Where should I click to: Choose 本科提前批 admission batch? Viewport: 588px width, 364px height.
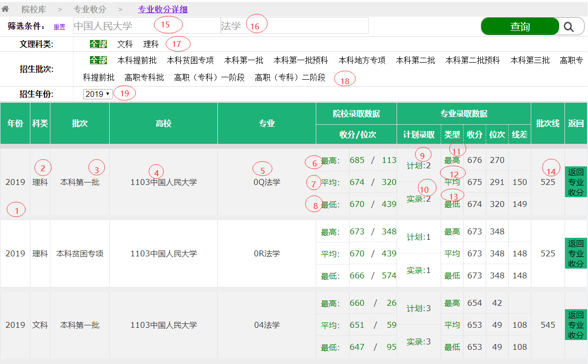(x=137, y=60)
